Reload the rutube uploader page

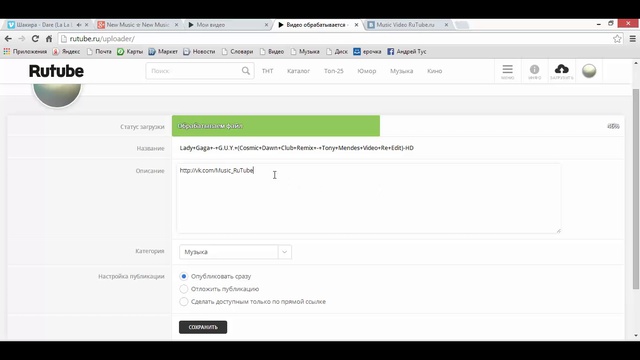[x=35, y=39]
